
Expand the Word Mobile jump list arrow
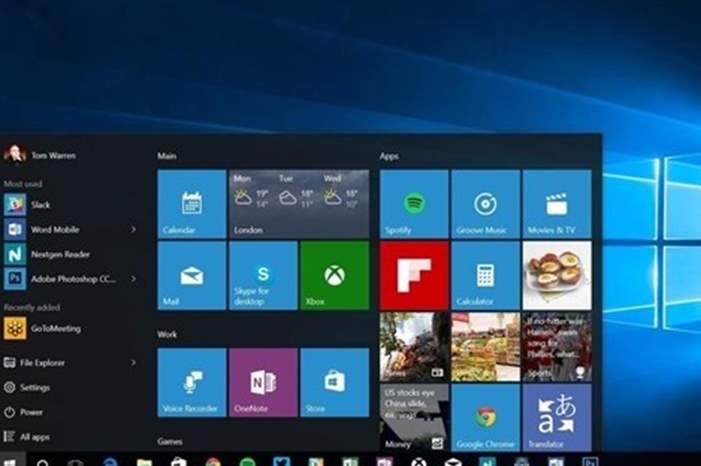[133, 229]
